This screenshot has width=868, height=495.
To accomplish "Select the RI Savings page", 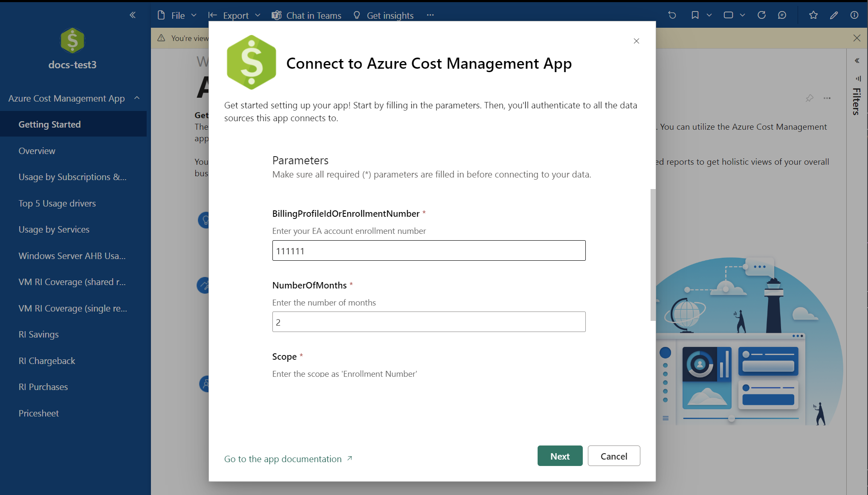I will [38, 335].
